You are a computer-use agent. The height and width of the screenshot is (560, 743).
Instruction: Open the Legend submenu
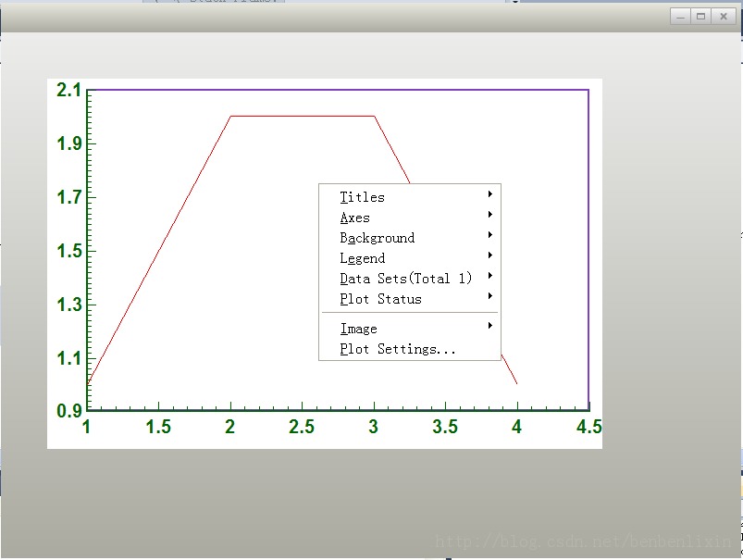point(409,258)
